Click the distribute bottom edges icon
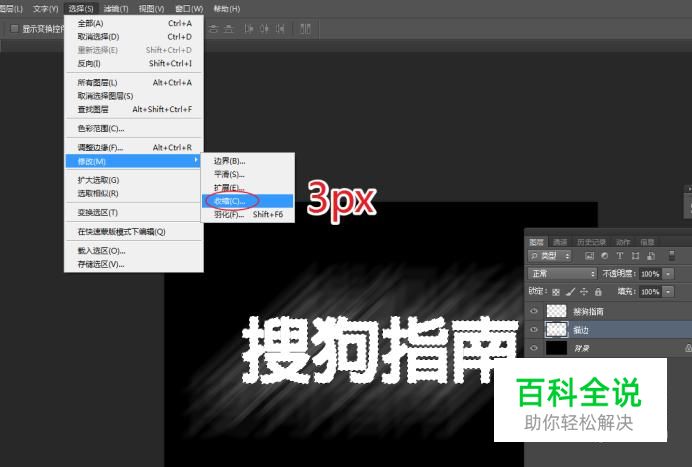This screenshot has width=692, height=467. [x=229, y=29]
